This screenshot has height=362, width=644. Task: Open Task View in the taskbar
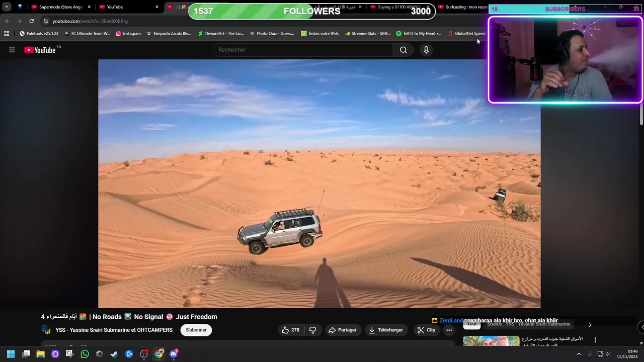click(26, 354)
